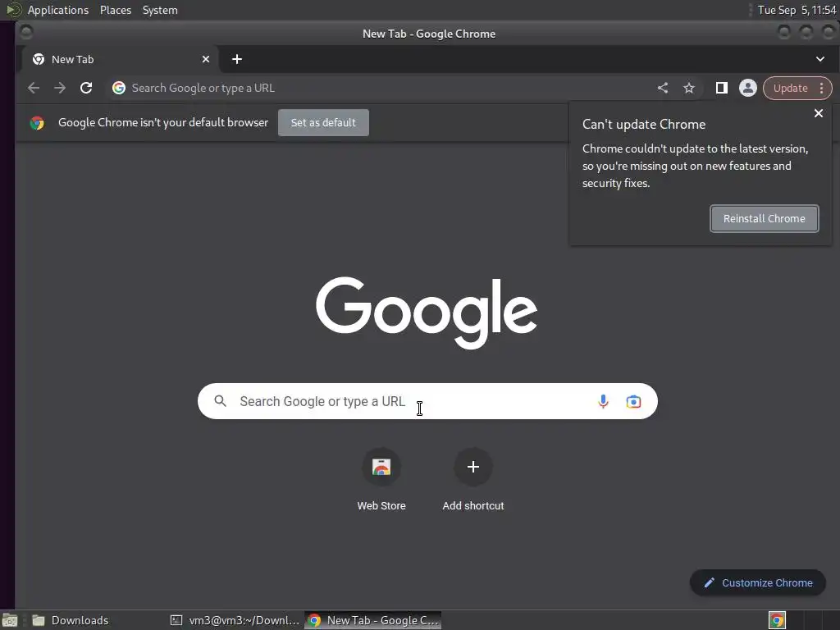Click the Chrome logo in default browser bar
The image size is (840, 630).
pyautogui.click(x=37, y=123)
